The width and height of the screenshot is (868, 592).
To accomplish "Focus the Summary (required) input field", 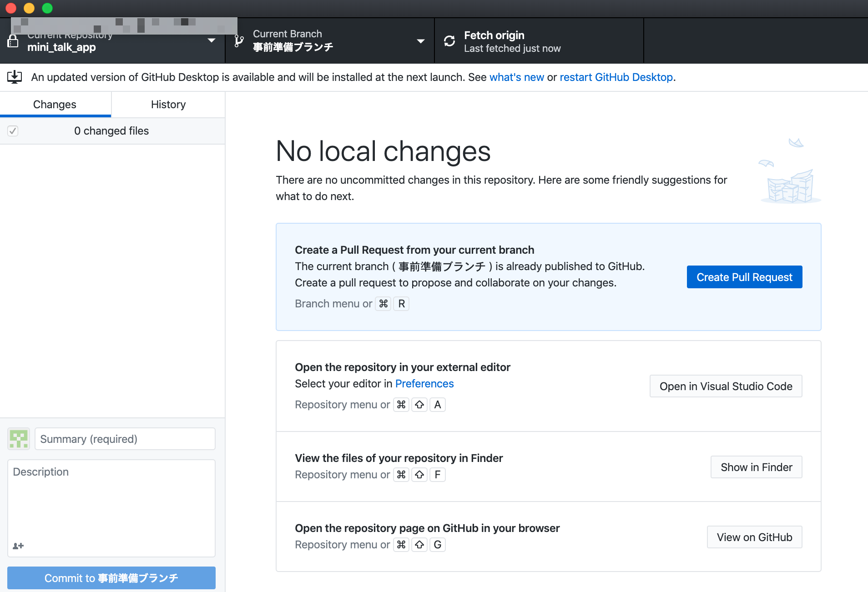I will 125,439.
